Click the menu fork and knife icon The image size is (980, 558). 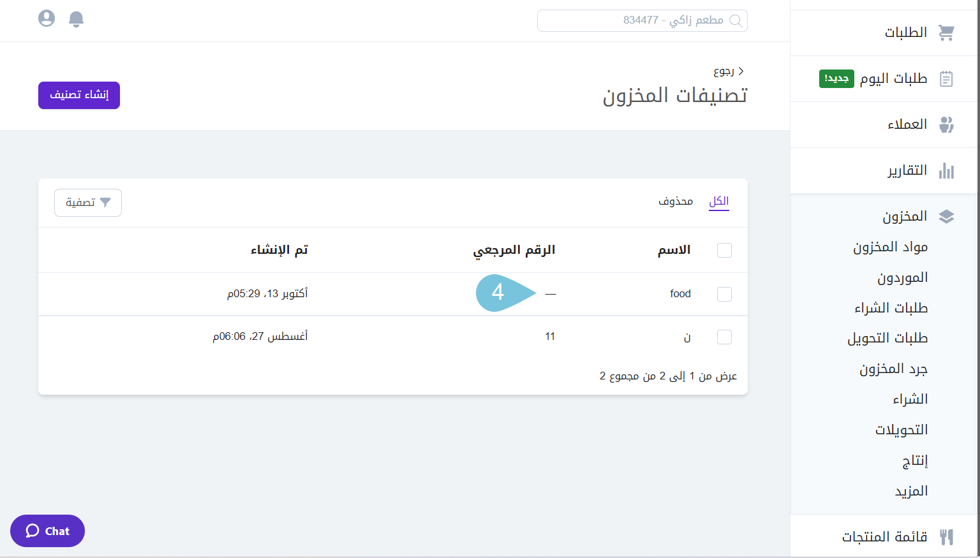(946, 537)
